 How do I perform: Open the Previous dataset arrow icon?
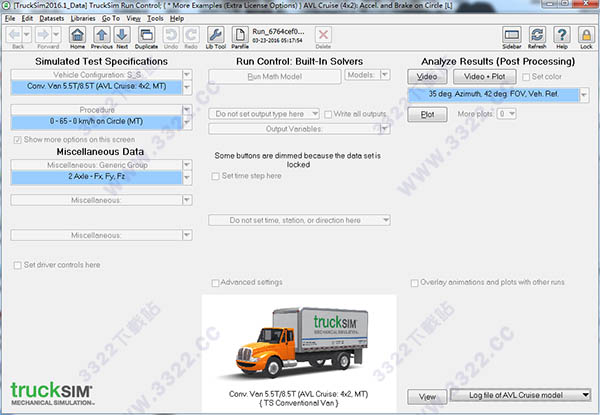click(x=101, y=35)
